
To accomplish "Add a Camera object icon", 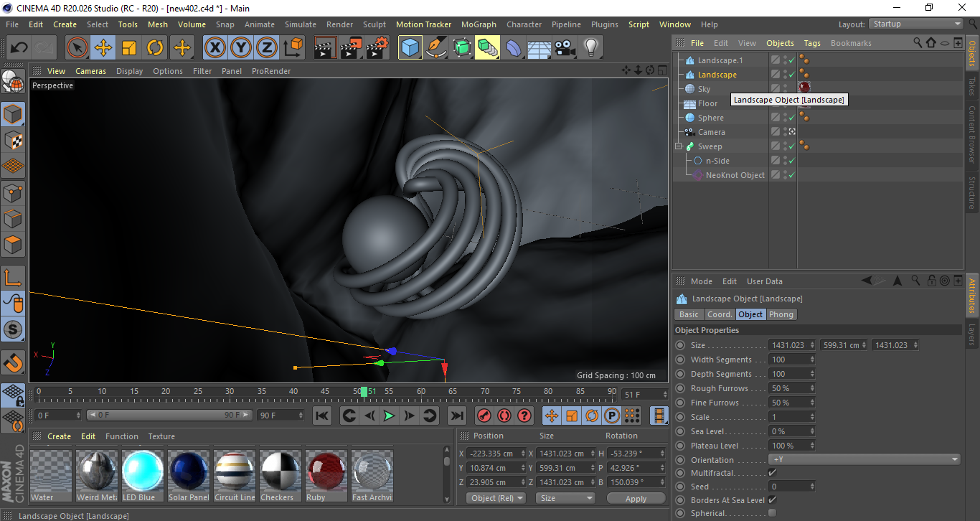I will click(565, 48).
